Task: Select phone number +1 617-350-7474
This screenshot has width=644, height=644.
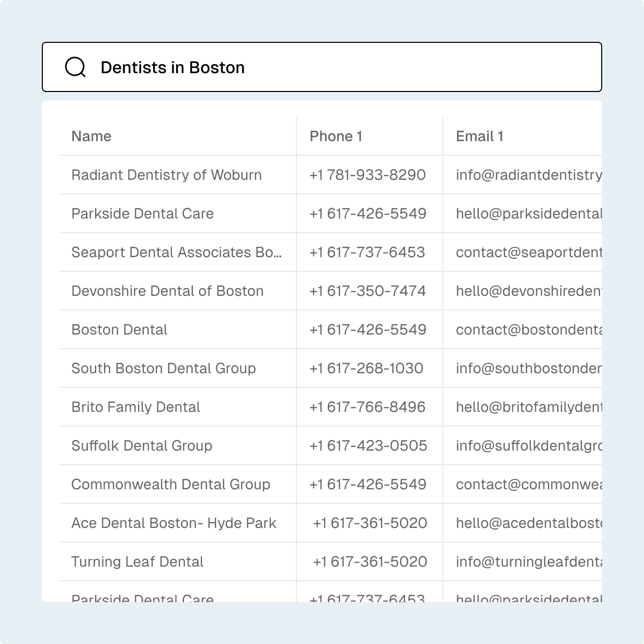Action: [367, 291]
